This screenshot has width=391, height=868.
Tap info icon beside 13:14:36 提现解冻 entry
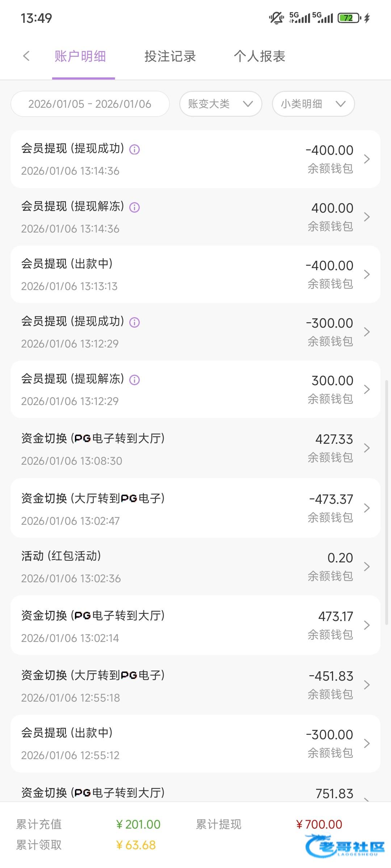(135, 207)
